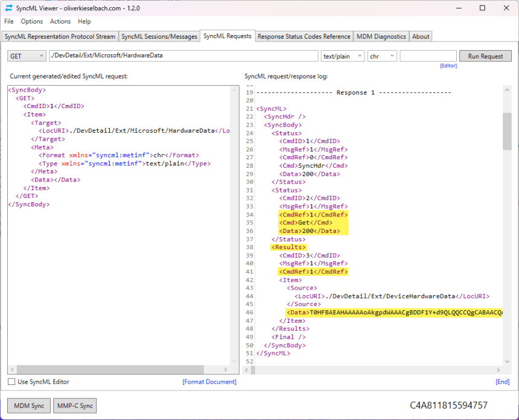This screenshot has width=519, height=420.
Task: Switch to the MDM Diagnostics tab
Action: click(381, 36)
